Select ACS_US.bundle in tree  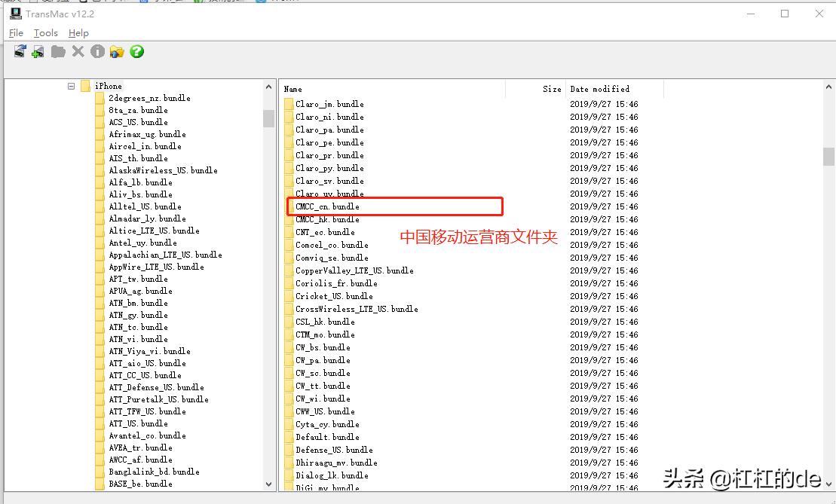(138, 122)
